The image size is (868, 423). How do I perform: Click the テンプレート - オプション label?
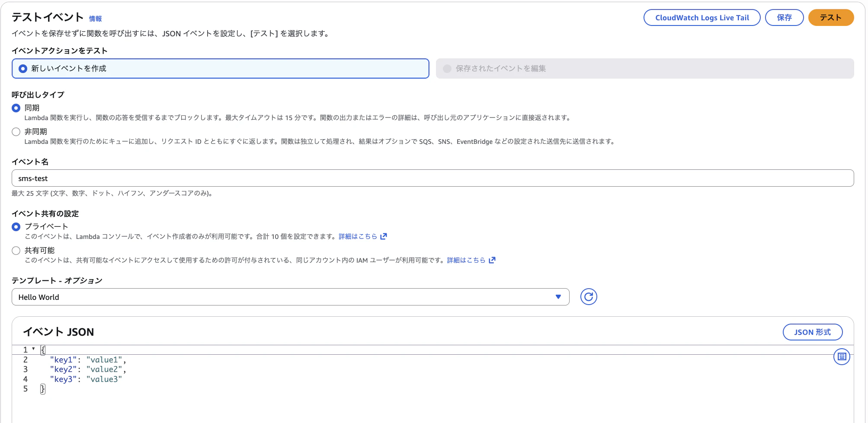(57, 280)
